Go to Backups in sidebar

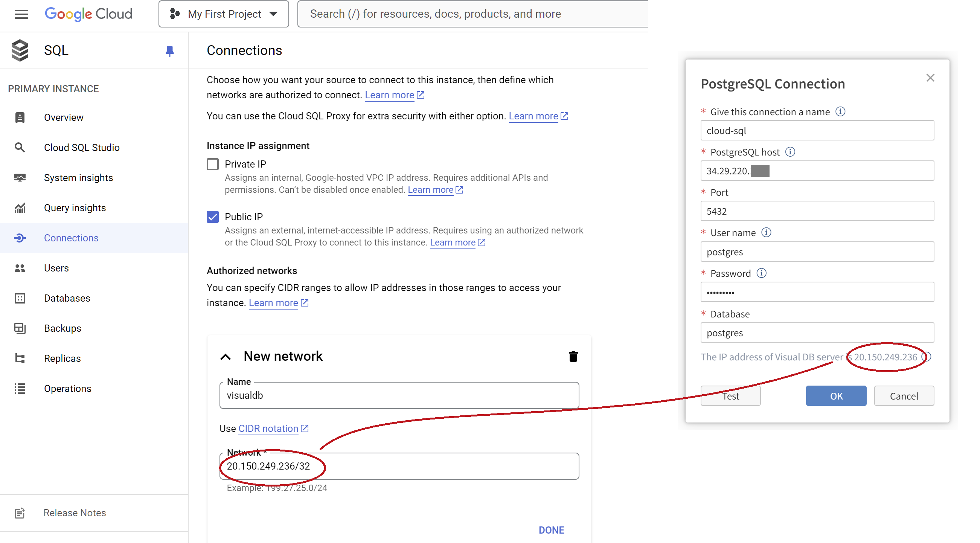[x=62, y=328]
